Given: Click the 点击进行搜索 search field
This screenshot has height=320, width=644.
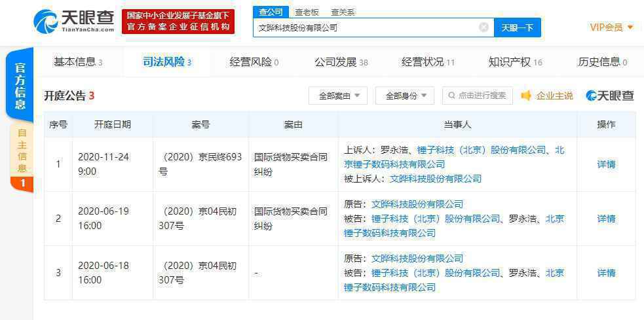Looking at the screenshot, I should [x=477, y=96].
